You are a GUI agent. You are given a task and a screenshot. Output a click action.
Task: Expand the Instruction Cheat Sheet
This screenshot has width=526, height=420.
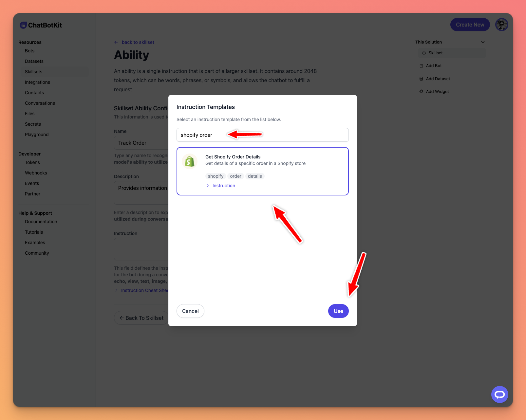coord(141,290)
